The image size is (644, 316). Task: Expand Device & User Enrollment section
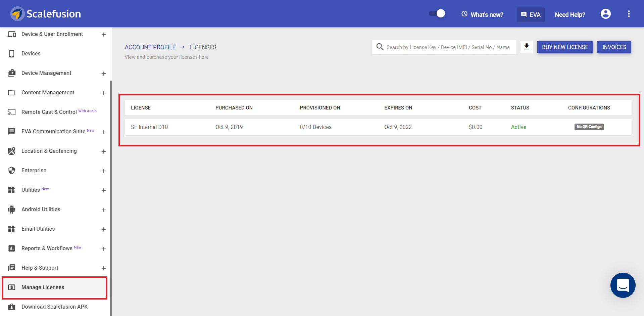(x=104, y=35)
